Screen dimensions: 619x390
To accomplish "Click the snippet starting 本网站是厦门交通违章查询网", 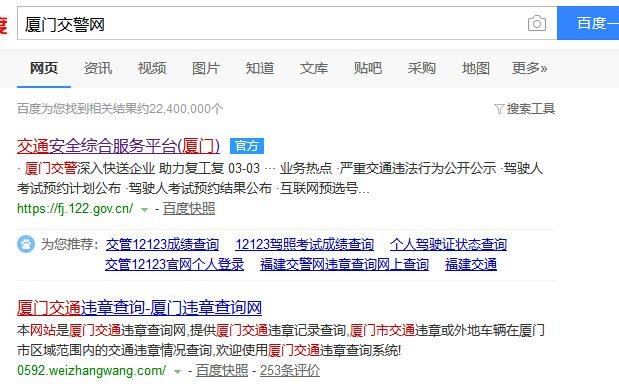I will click(281, 340).
